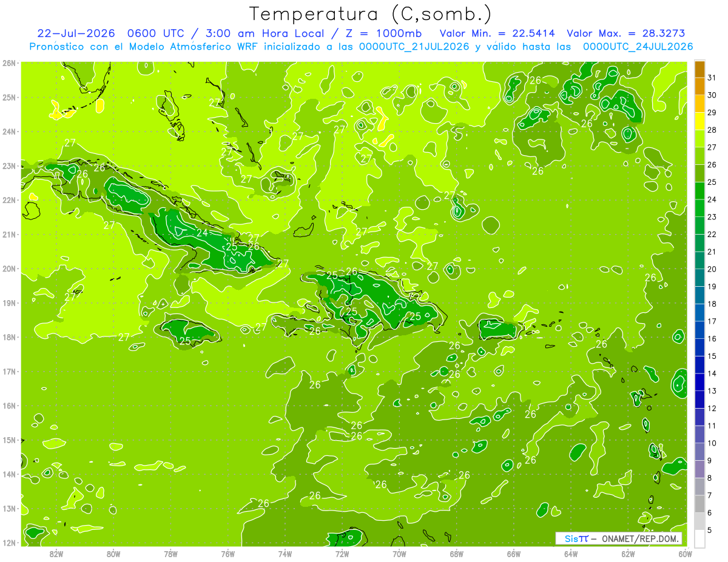Image resolution: width=728 pixels, height=562 pixels.
Task: Click the '80W' longitude label
Action: [x=113, y=554]
